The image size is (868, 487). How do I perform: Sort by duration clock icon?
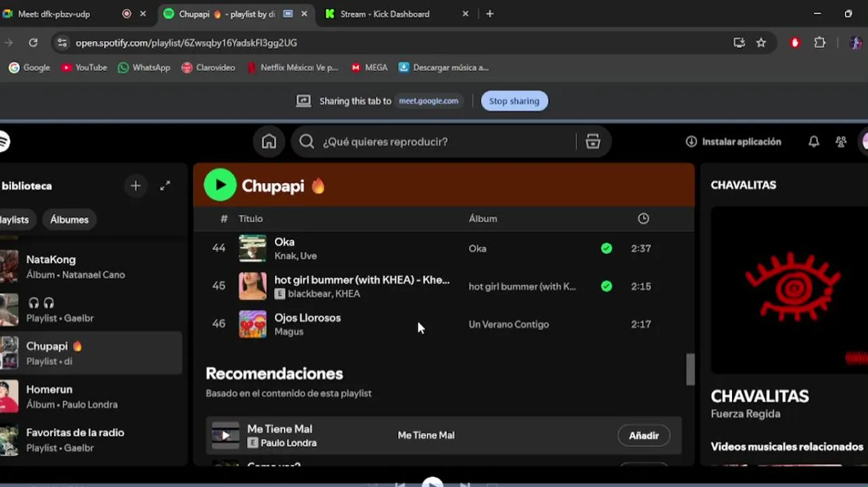tap(644, 218)
